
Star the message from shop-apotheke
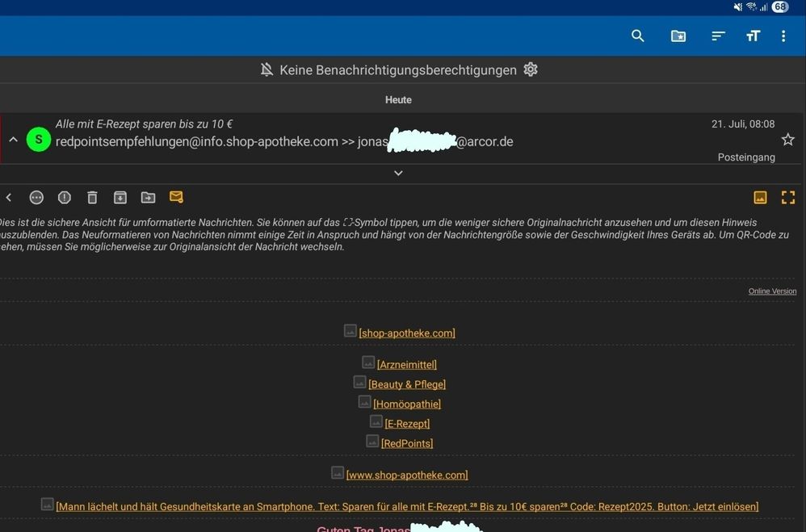click(x=787, y=139)
